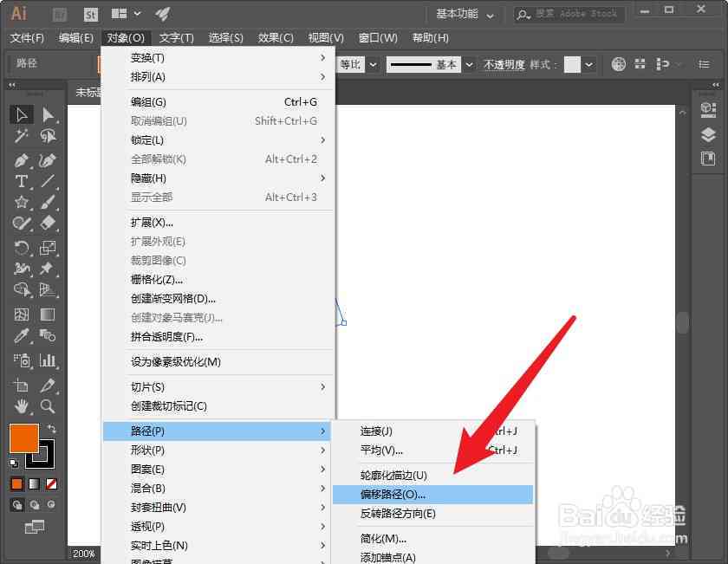The width and height of the screenshot is (728, 564).
Task: Change screen mode icon
Action: click(x=35, y=527)
